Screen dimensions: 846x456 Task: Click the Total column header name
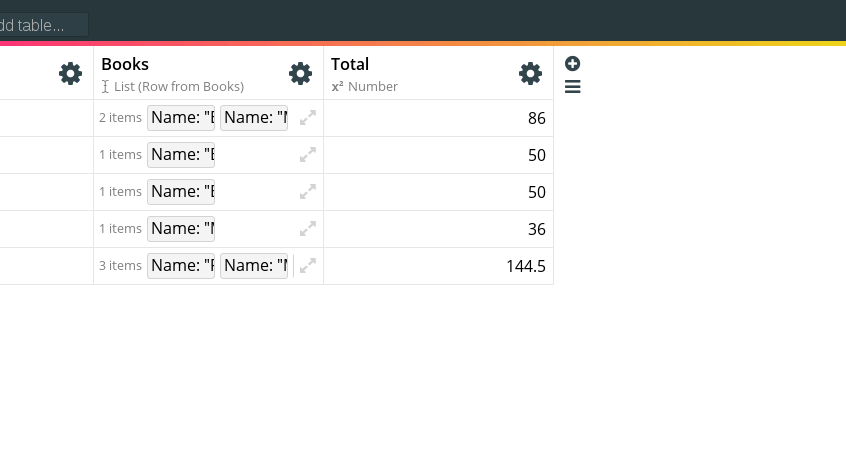click(350, 64)
